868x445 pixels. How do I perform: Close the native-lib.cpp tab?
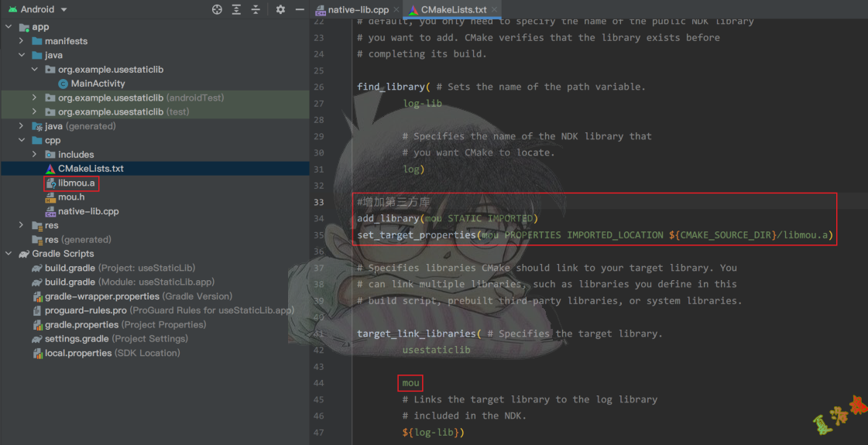[395, 10]
